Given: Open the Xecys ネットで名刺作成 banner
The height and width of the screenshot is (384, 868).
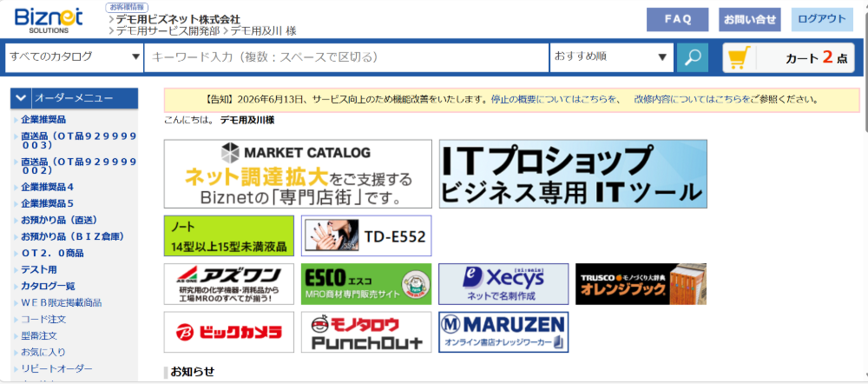Looking at the screenshot, I should (x=503, y=284).
